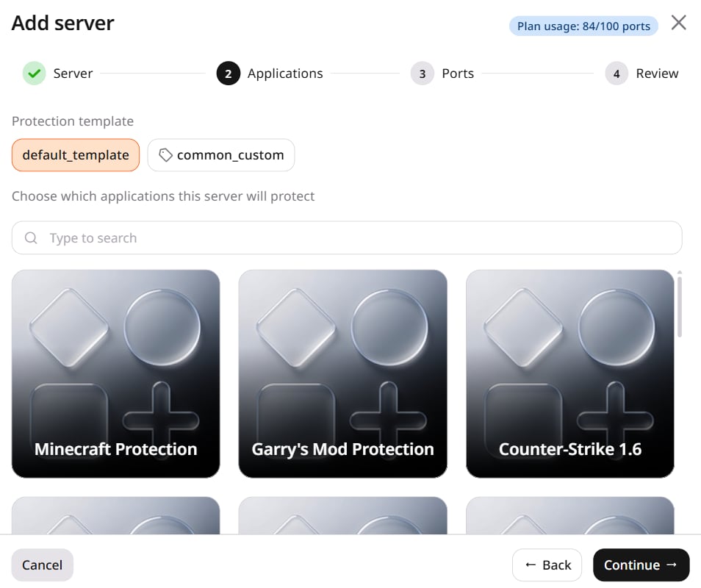
Task: Click the applications list scrollbar
Action: [x=680, y=306]
